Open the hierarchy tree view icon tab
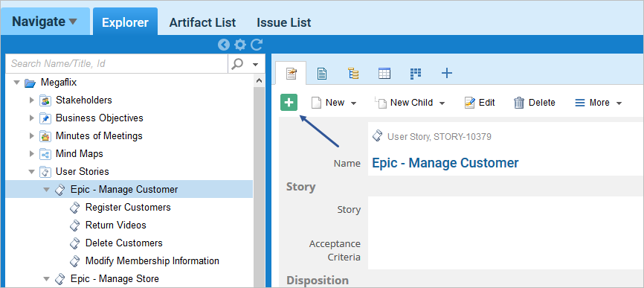The height and width of the screenshot is (288, 644). tap(353, 74)
